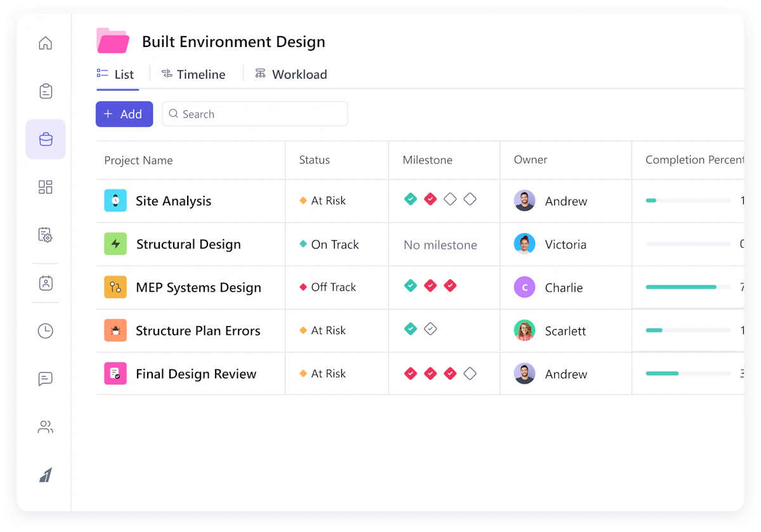This screenshot has width=761, height=532.
Task: Click green milestone in MEP Systems Design row
Action: click(411, 285)
